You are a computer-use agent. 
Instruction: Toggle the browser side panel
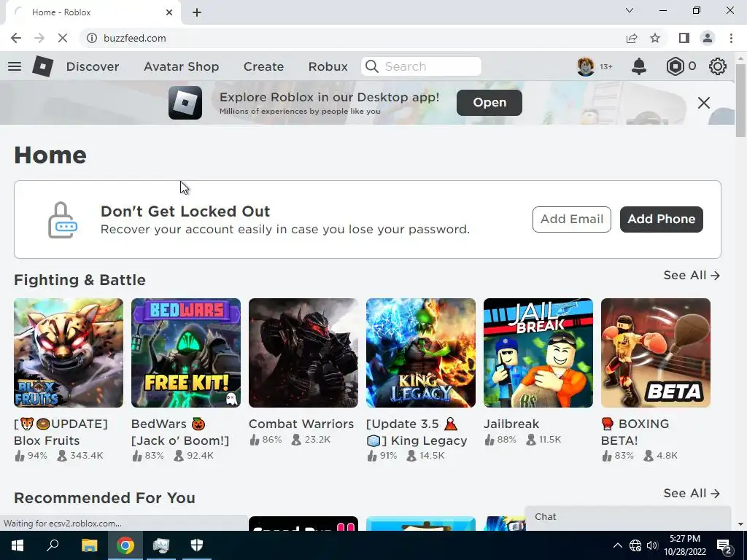point(684,38)
